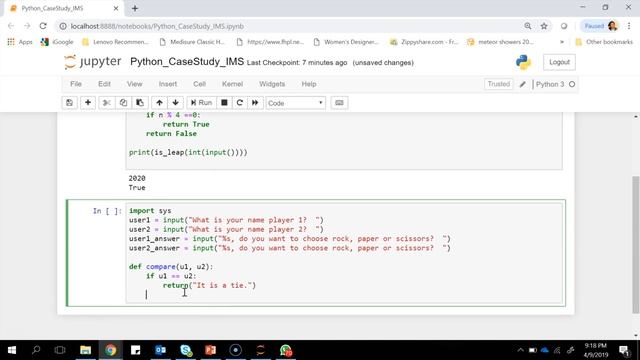Viewport: 640px width, 360px height.
Task: Paste cells below icon in toolbar
Action: (140, 103)
